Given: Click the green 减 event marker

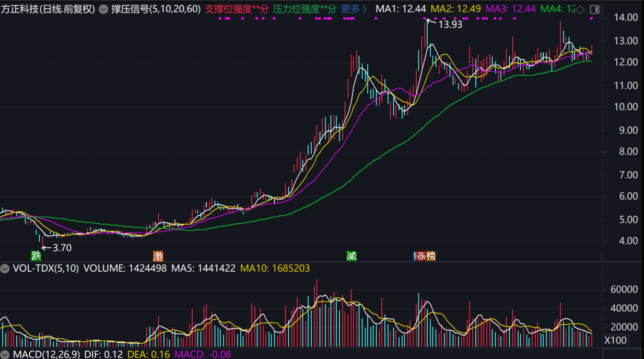Looking at the screenshot, I should click(352, 256).
